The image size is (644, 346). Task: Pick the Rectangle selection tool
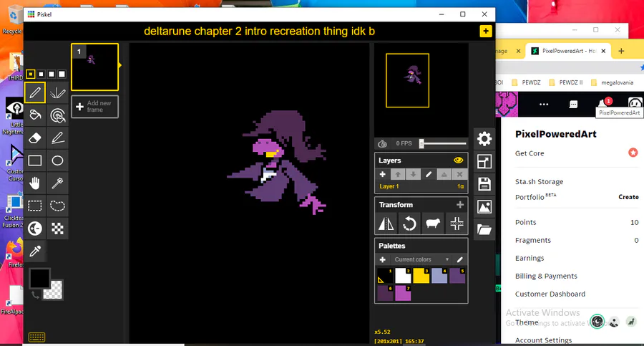tap(35, 206)
